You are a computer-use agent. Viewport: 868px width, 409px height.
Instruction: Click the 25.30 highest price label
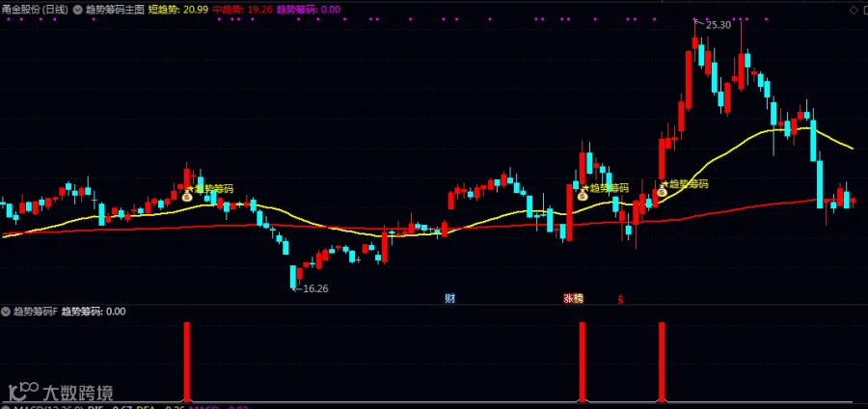coord(719,25)
